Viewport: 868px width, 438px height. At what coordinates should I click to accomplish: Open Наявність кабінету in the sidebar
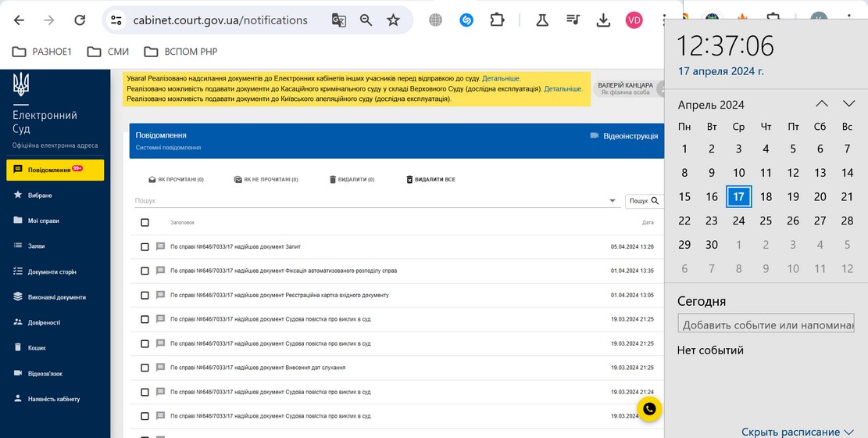(54, 399)
